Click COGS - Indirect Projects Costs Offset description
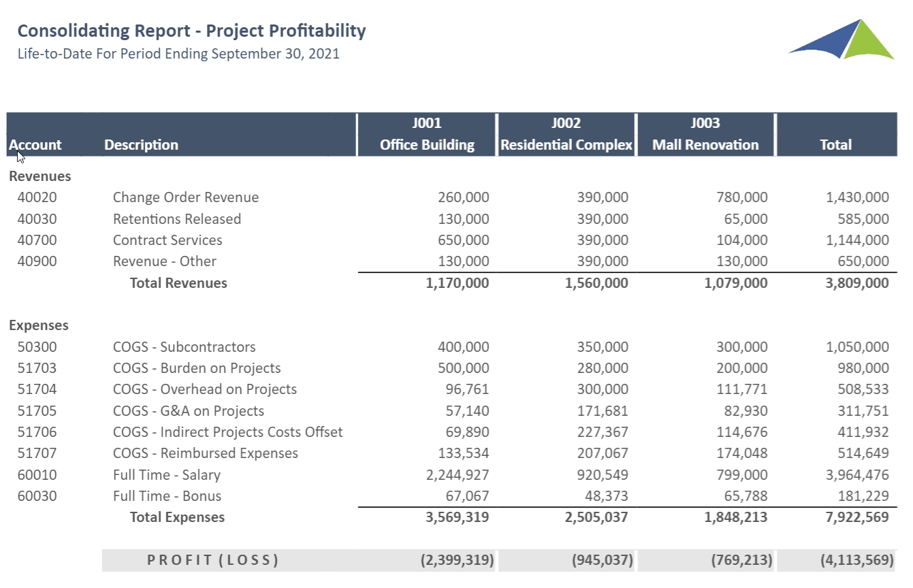 pos(228,432)
